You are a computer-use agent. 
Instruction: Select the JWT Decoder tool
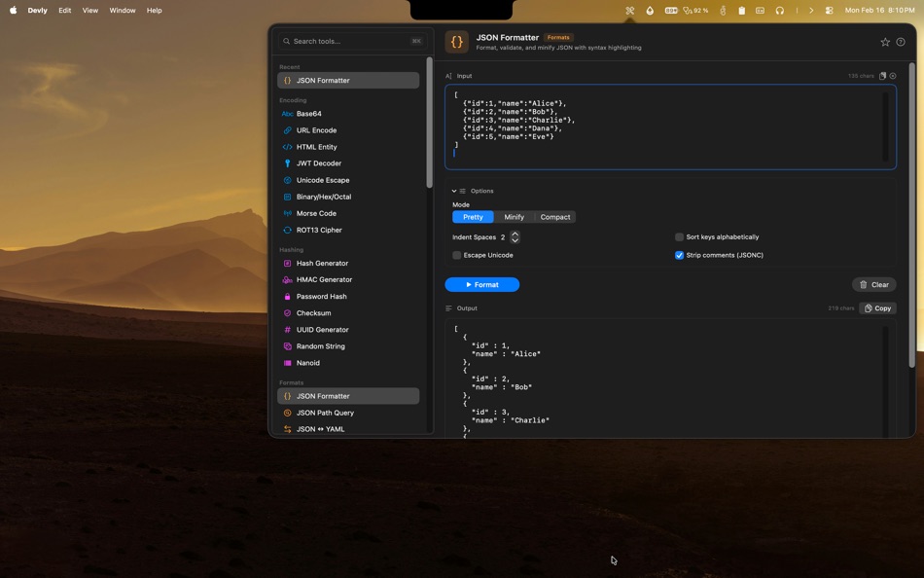click(316, 163)
